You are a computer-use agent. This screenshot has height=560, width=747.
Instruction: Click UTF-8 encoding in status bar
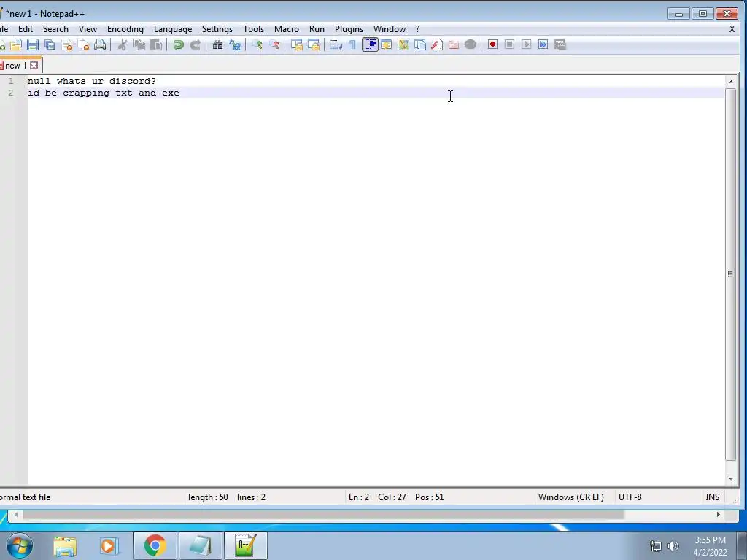tap(630, 497)
